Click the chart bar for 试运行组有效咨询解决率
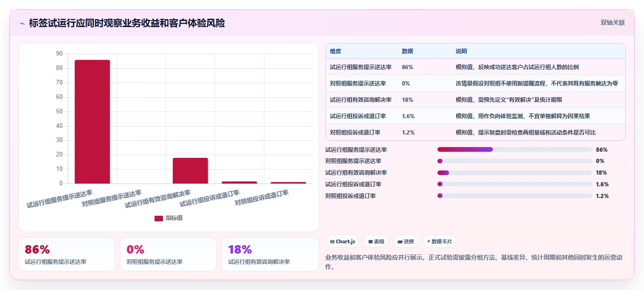 (x=190, y=170)
